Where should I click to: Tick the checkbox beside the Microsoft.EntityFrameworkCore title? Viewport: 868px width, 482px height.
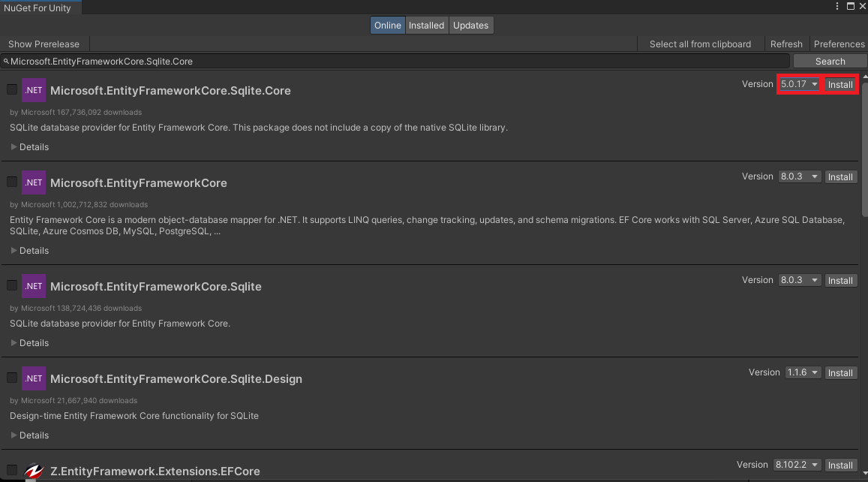[11, 182]
